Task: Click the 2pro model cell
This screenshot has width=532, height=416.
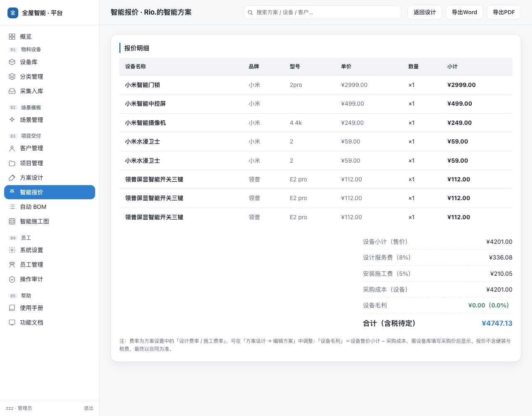Action: click(x=296, y=85)
